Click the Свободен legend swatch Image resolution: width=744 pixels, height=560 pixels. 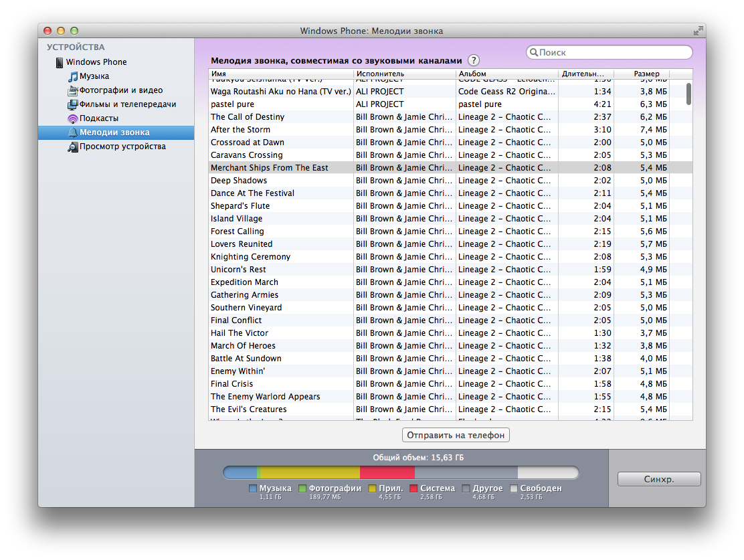pyautogui.click(x=513, y=488)
